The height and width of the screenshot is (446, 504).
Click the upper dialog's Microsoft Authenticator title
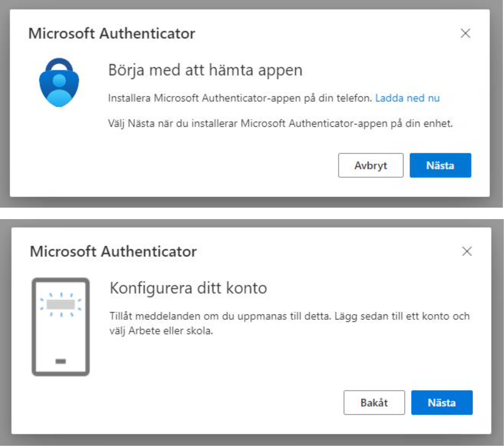(112, 33)
